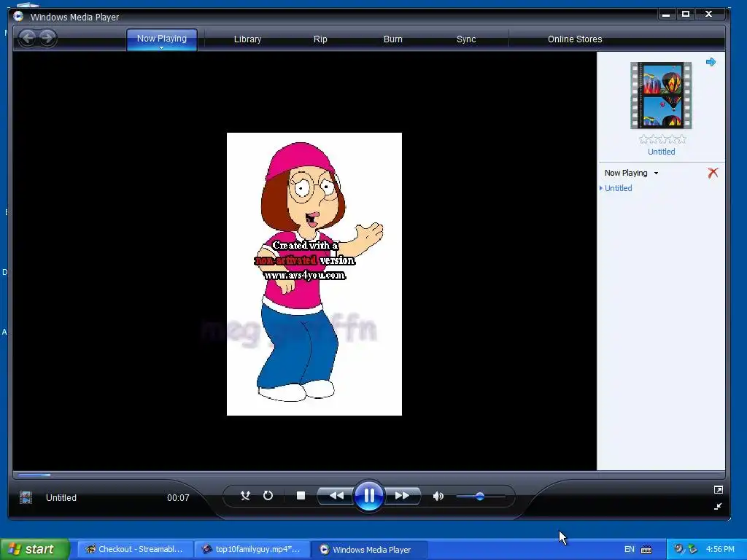Screen dimensions: 747x560
Task: Toggle shuffle mode
Action: (245, 496)
